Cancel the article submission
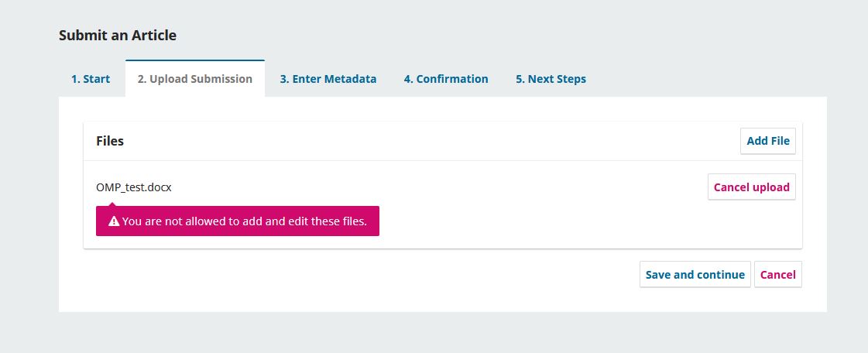Screen dimensions: 868x353 [x=777, y=275]
